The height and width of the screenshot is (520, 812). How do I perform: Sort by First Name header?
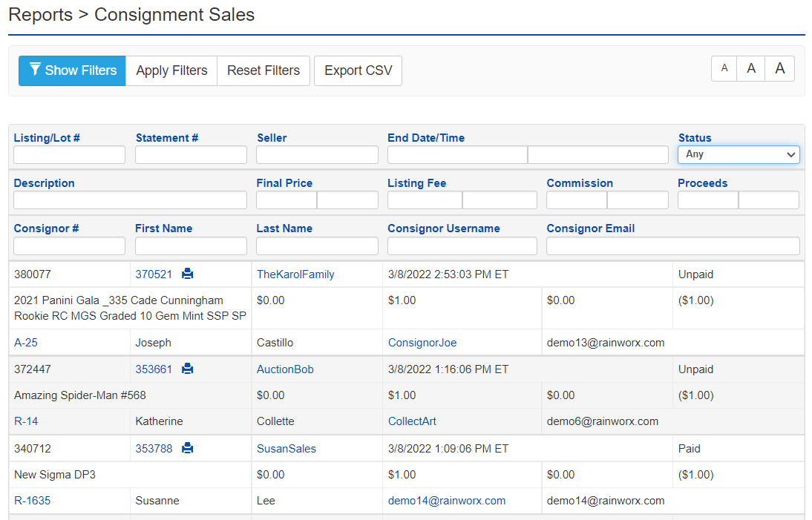(x=163, y=228)
